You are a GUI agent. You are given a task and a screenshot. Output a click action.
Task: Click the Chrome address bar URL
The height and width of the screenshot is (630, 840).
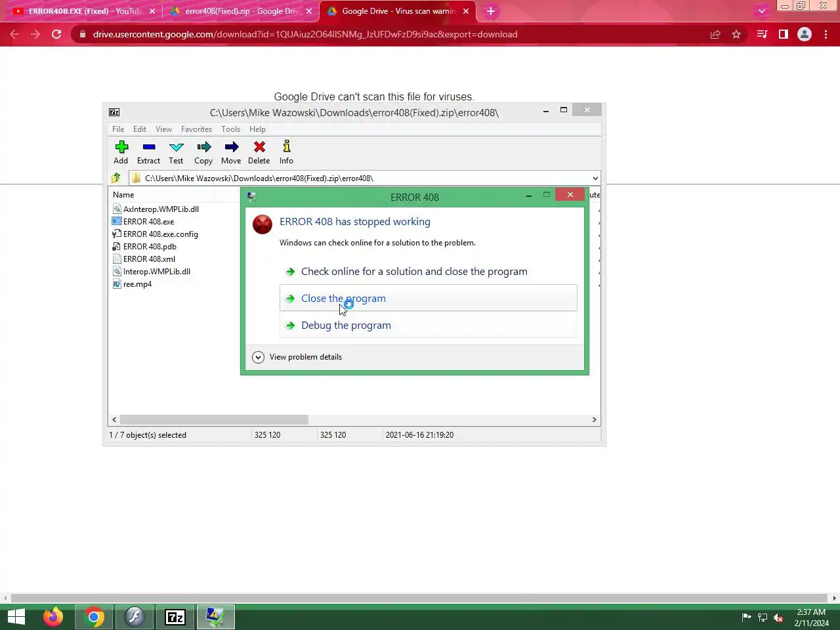[x=305, y=34]
